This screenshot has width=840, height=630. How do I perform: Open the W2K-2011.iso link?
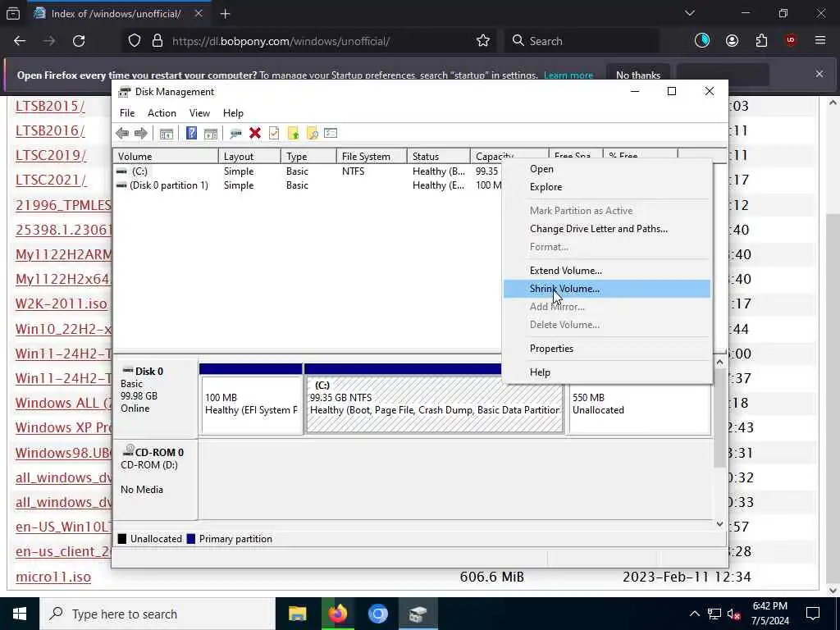[61, 304]
